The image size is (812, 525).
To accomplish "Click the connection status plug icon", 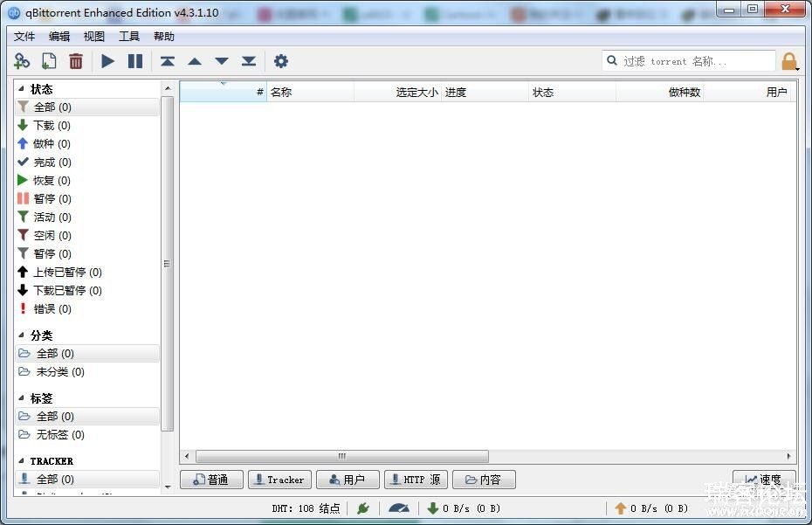I will click(x=363, y=508).
